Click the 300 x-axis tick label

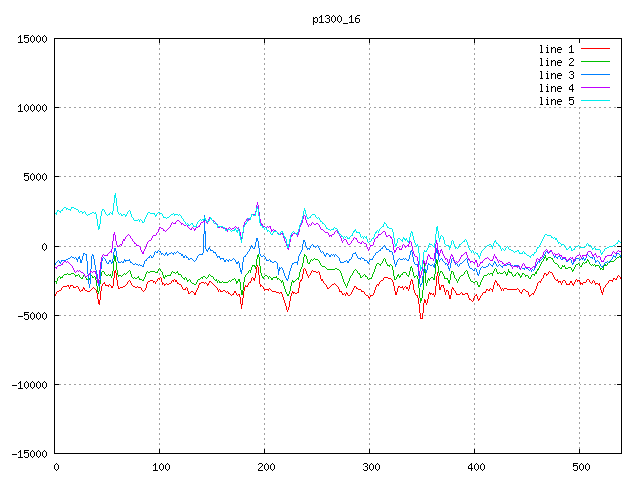click(x=370, y=467)
